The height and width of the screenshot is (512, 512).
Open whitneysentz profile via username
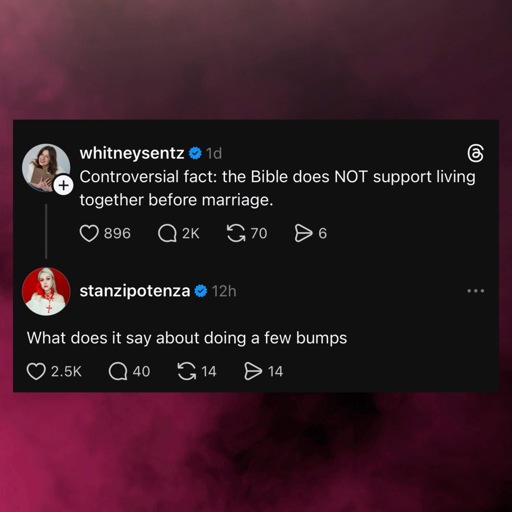pos(132,153)
